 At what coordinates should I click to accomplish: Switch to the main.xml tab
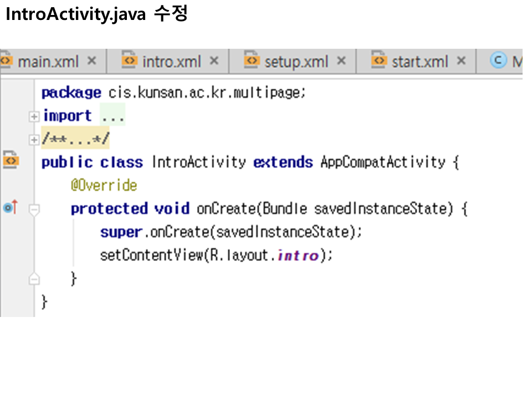click(48, 62)
